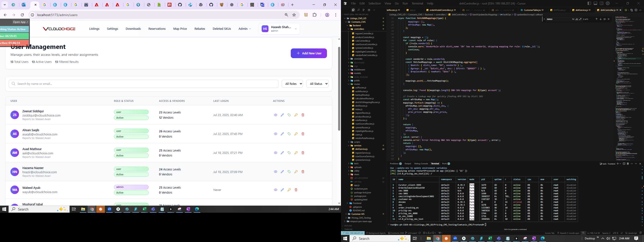Screen dimensions: 644x242
Task: View details for Waleed Ayub (eye icon)
Action: [x=276, y=190]
